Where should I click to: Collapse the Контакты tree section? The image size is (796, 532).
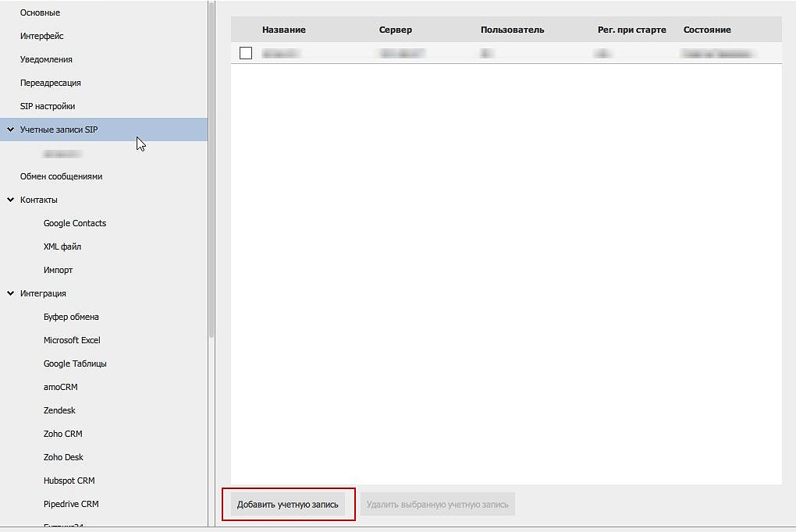11,200
